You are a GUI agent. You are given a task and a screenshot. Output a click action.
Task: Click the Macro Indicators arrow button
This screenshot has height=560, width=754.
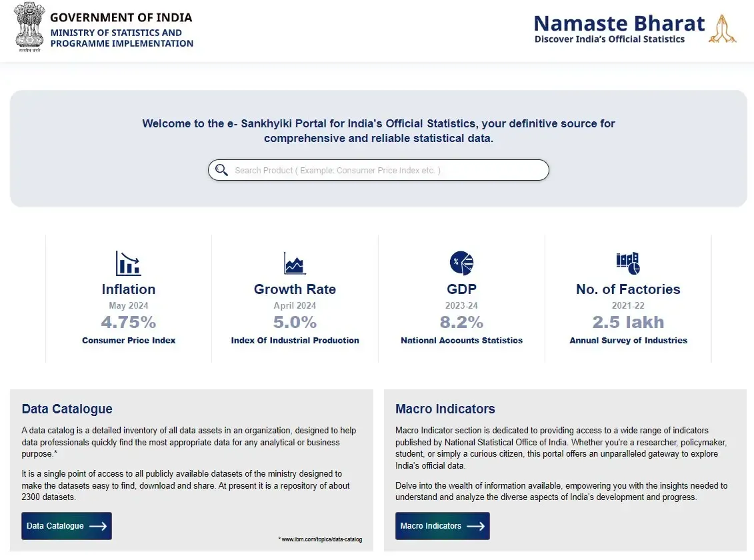[x=475, y=525]
